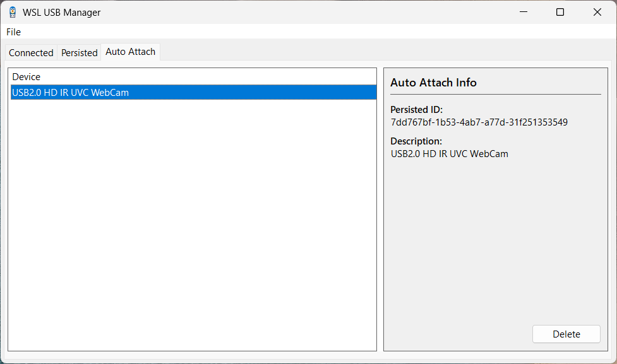Maximize the WSL USB Manager window
617x364 pixels.
click(x=560, y=12)
